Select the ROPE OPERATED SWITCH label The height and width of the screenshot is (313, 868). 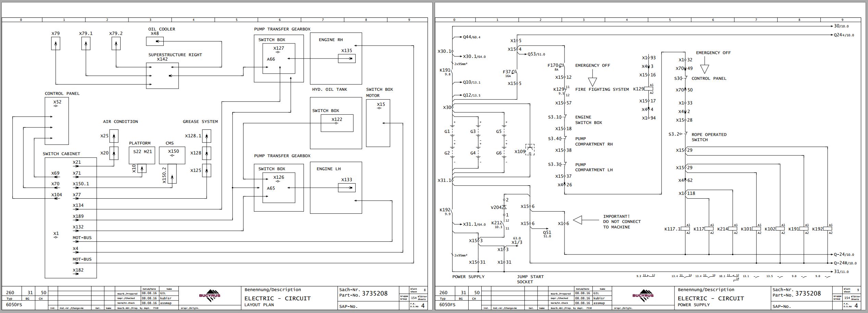709,137
